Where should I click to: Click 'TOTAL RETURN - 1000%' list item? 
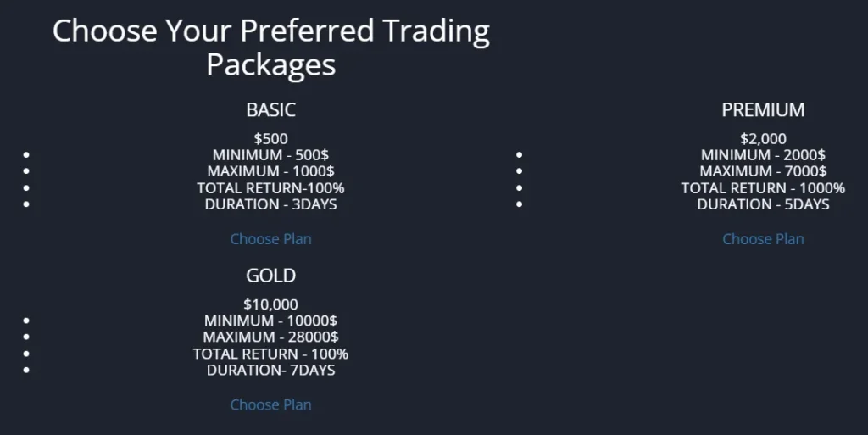tap(763, 188)
